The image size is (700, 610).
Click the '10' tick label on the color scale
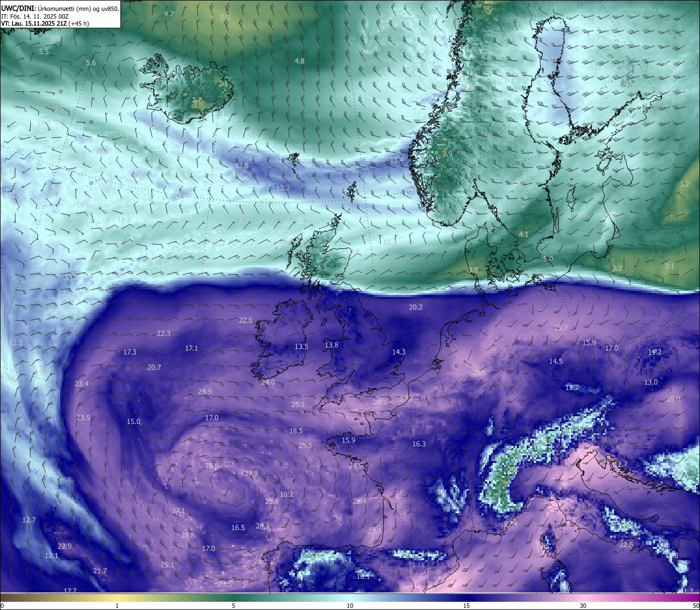click(350, 606)
